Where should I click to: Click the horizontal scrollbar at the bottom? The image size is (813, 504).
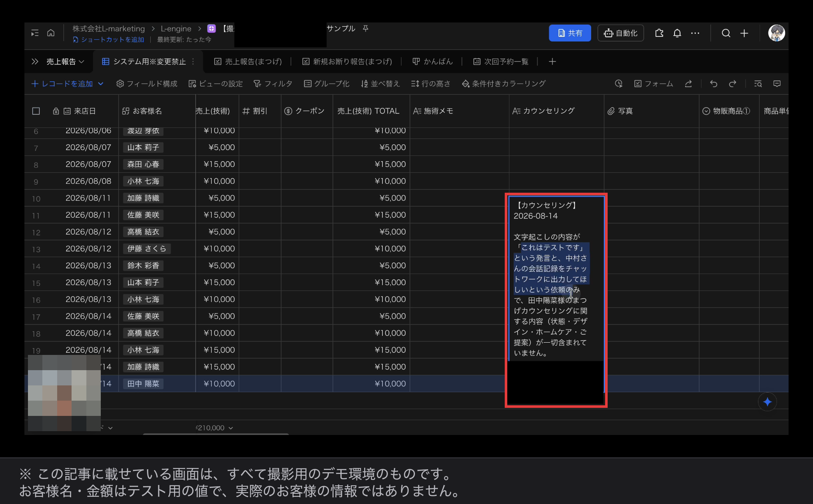[216, 434]
